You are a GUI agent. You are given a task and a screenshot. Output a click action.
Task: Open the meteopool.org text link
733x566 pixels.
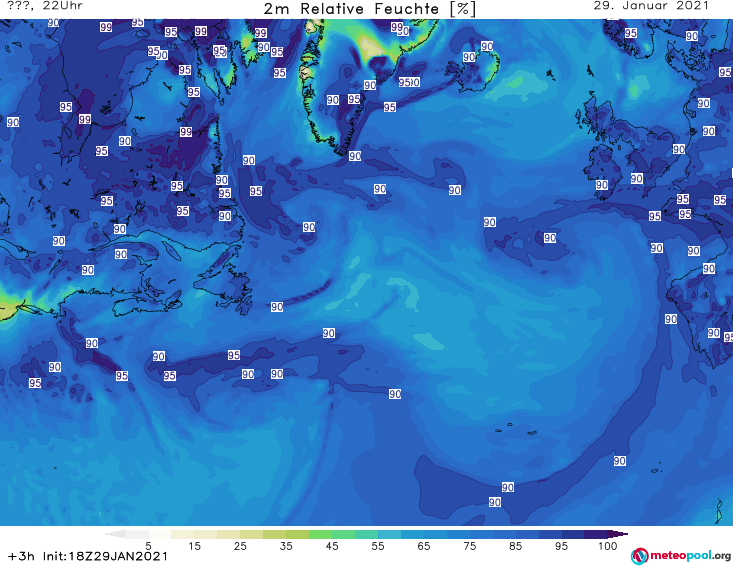tap(690, 555)
